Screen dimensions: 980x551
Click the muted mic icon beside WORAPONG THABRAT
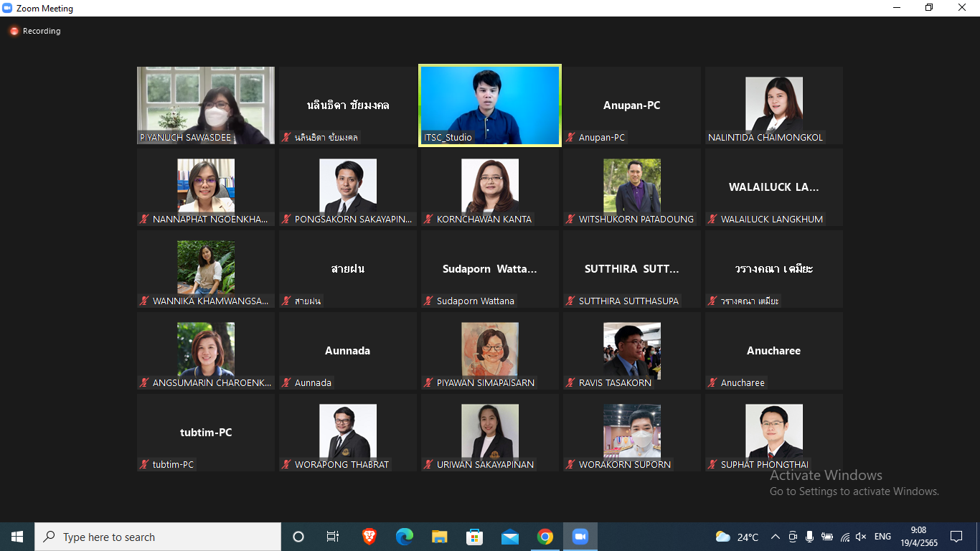(x=287, y=464)
